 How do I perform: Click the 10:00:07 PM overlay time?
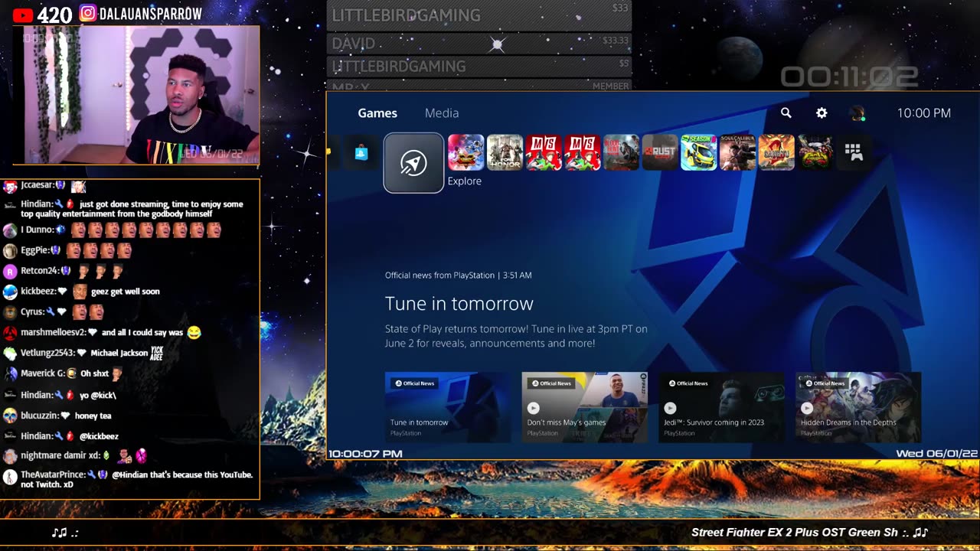[365, 454]
